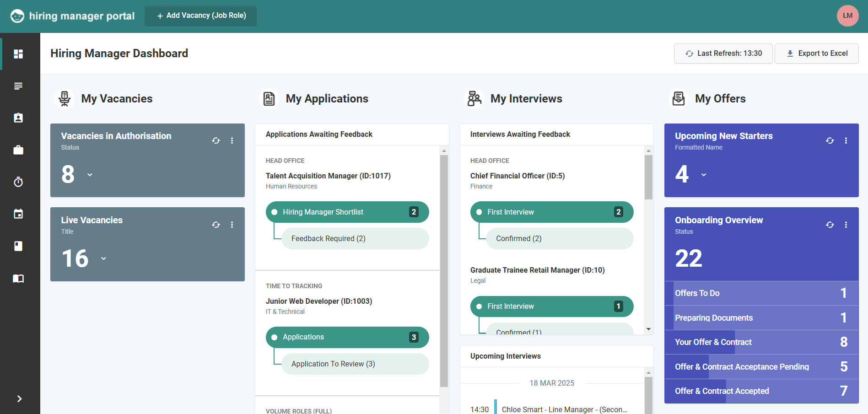Click the My Interviews people icon
The width and height of the screenshot is (868, 414).
point(474,98)
